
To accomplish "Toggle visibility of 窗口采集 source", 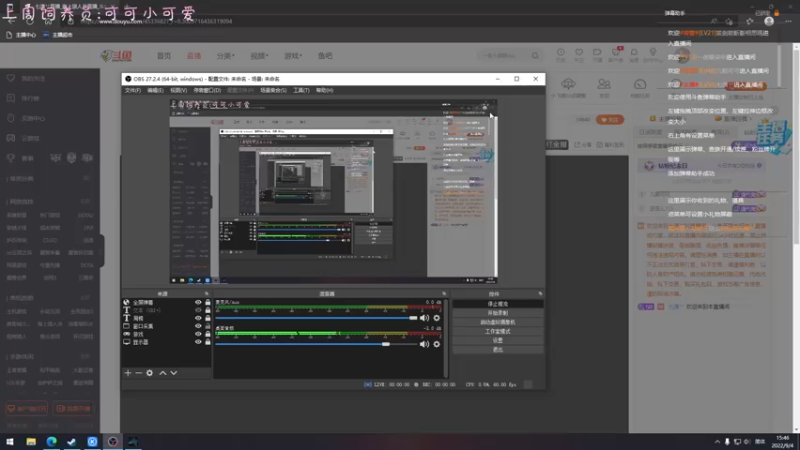I will (198, 326).
